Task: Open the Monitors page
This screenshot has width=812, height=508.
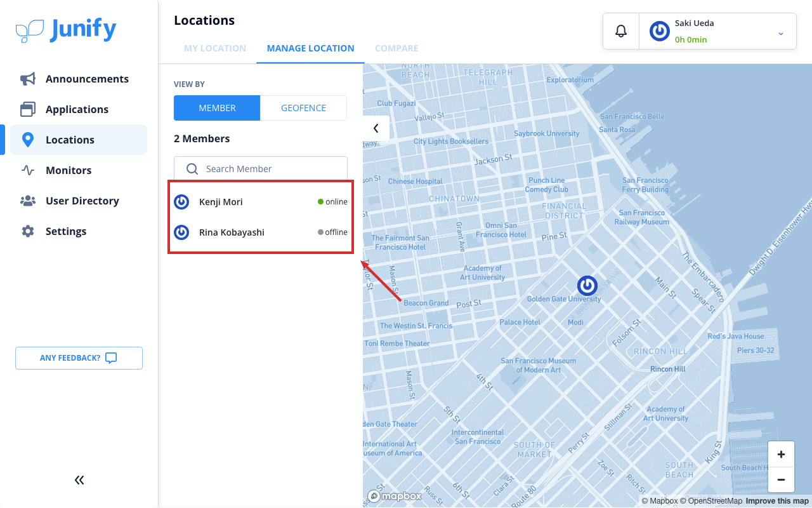Action: click(79, 170)
